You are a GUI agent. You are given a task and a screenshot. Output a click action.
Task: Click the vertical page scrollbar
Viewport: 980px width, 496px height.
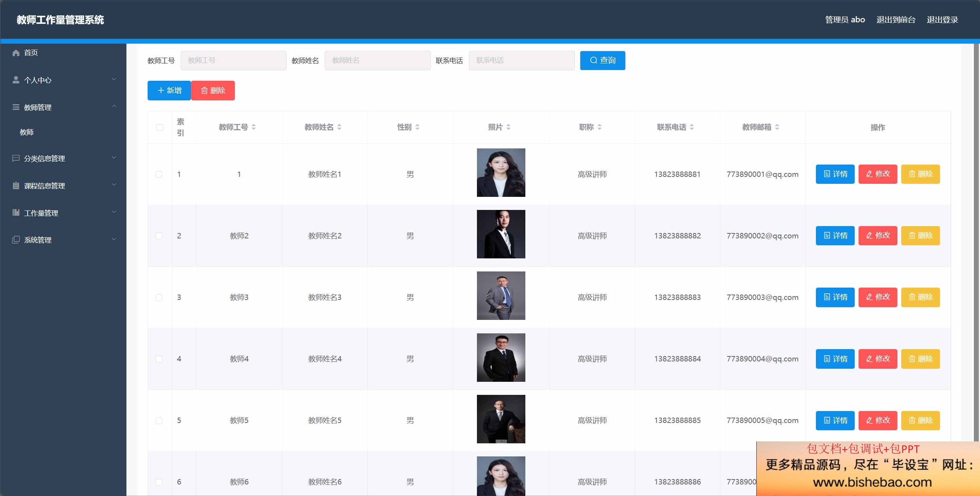[977, 242]
